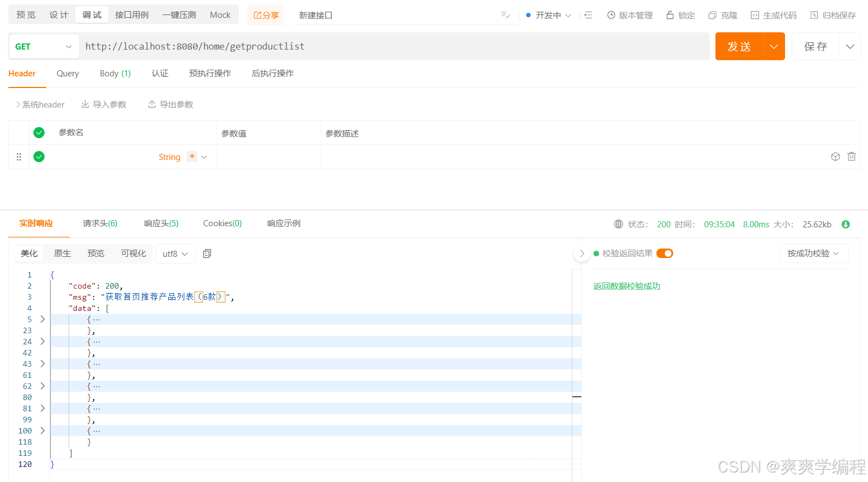
Task: Open 请求头(6) response tab
Action: click(100, 223)
